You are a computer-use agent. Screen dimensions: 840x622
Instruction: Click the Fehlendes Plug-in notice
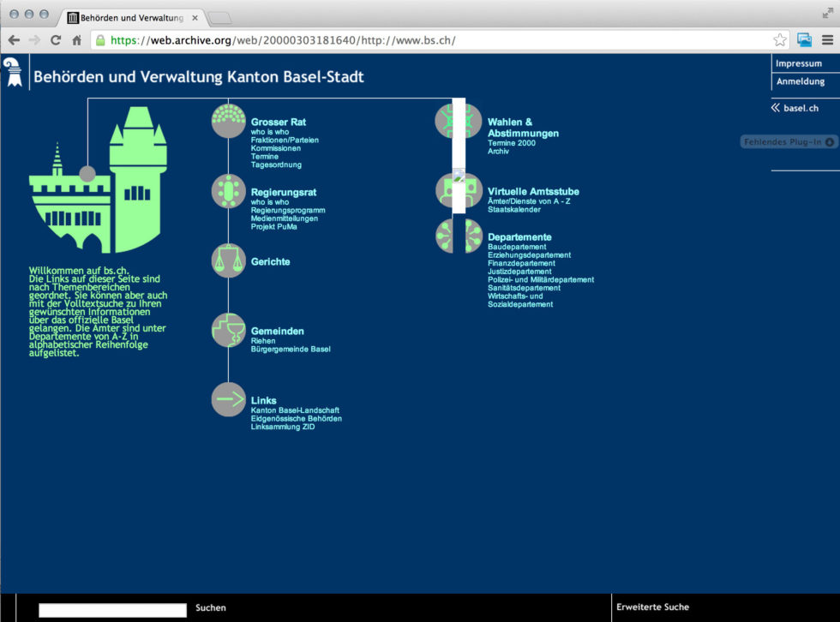click(x=789, y=142)
